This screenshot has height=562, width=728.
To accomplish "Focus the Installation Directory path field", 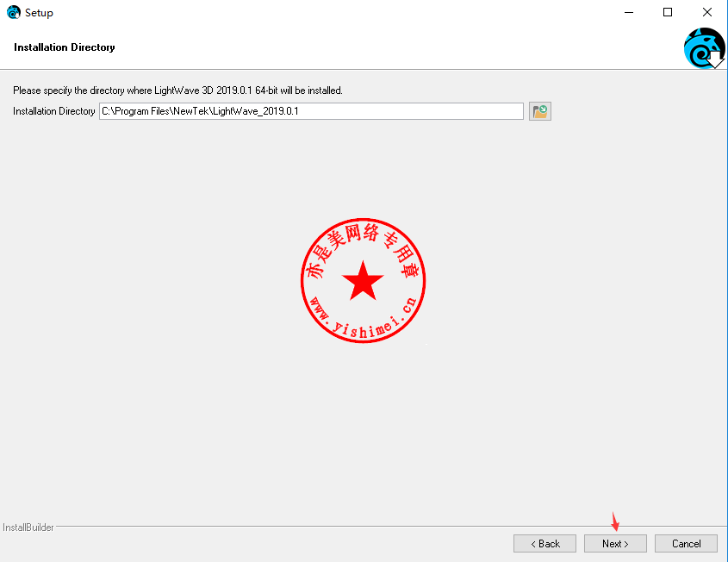I will (x=310, y=111).
